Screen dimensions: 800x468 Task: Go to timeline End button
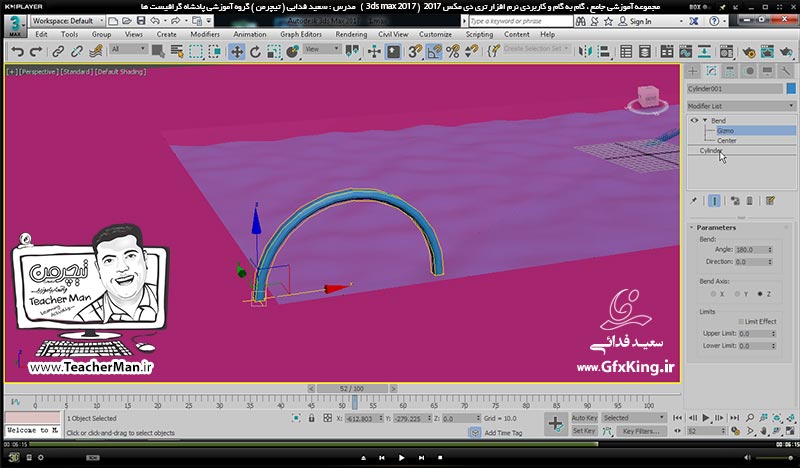point(734,418)
